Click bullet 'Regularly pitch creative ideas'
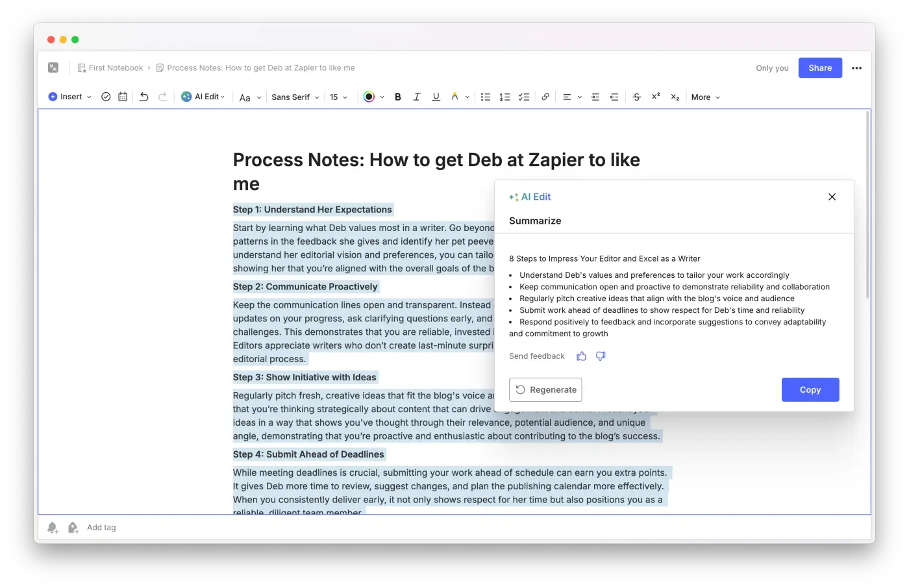Screen dimensions: 909x588 click(x=656, y=299)
